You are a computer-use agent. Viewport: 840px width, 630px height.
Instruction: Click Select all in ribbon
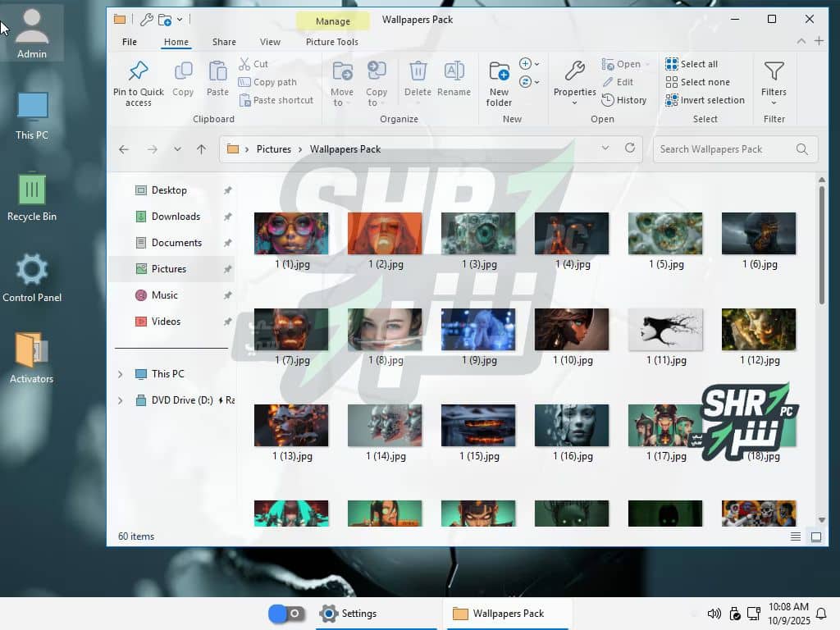pos(672,64)
